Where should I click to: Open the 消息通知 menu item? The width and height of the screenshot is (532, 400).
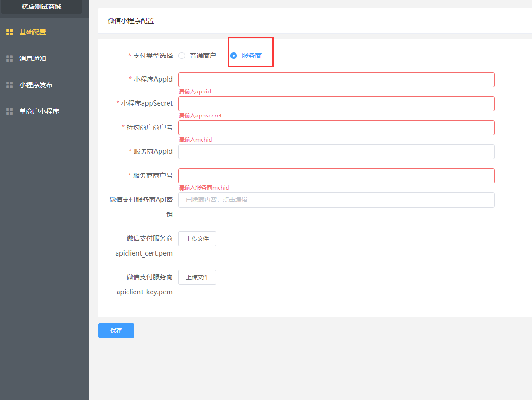point(33,58)
